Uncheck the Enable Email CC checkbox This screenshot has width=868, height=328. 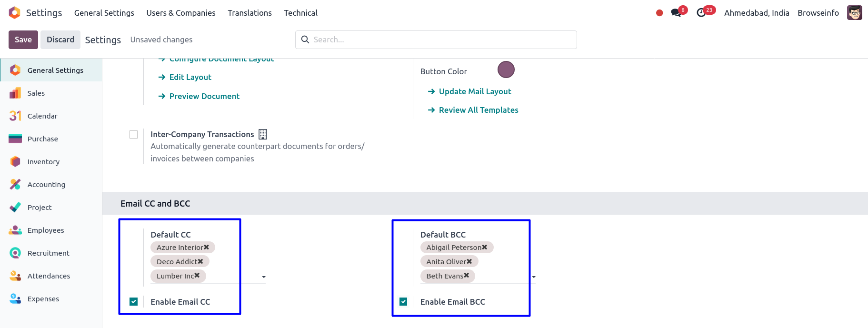point(134,301)
